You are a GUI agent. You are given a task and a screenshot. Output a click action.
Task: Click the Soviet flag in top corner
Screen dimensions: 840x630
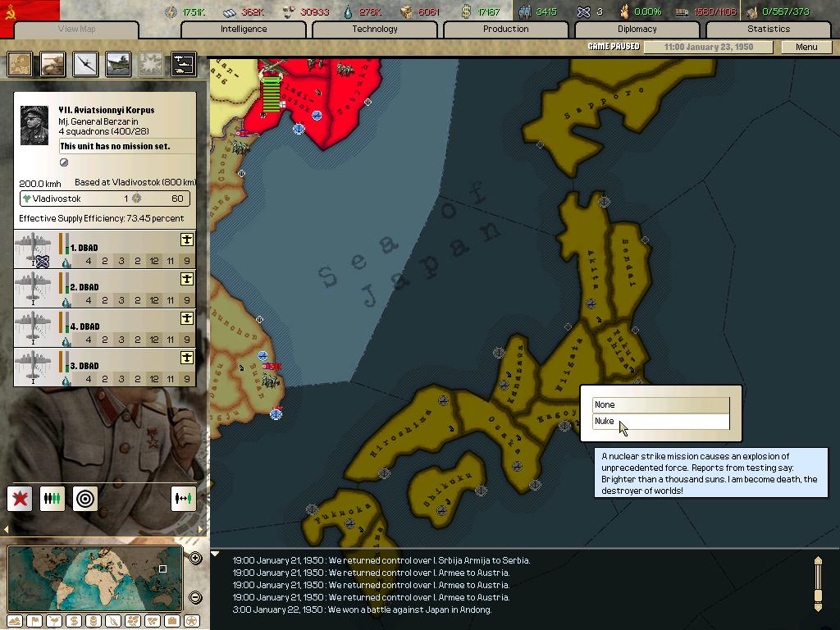pos(30,11)
